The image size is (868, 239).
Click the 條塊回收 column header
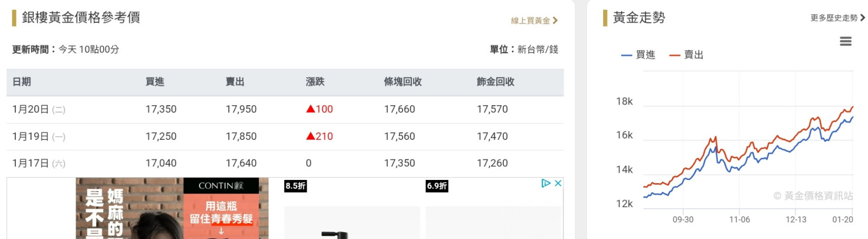click(x=403, y=82)
